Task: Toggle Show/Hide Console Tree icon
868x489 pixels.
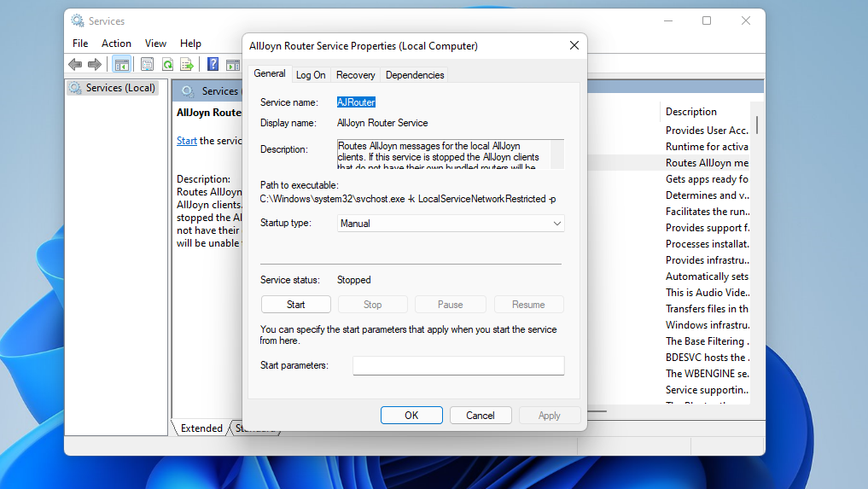Action: pos(121,64)
